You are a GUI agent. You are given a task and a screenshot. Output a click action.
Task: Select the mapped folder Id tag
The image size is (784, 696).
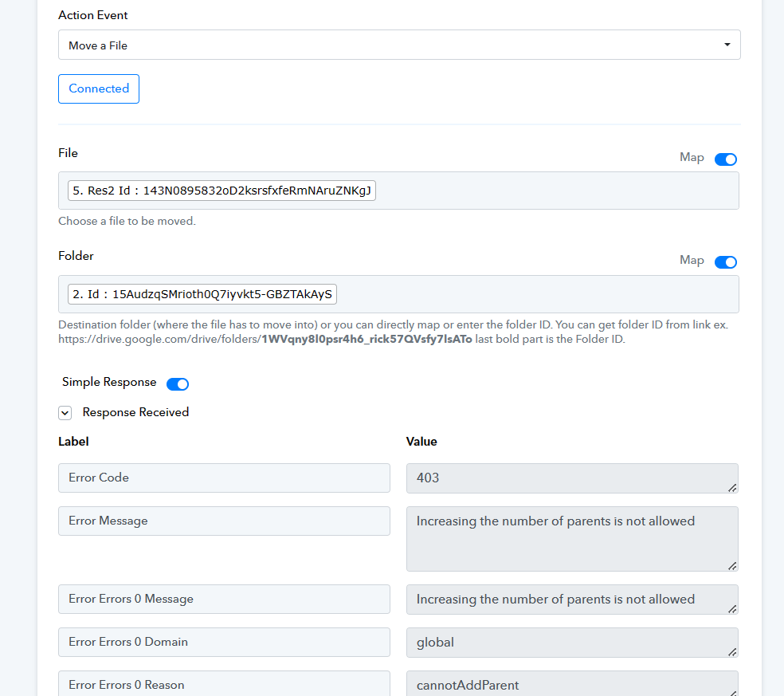[x=202, y=294]
